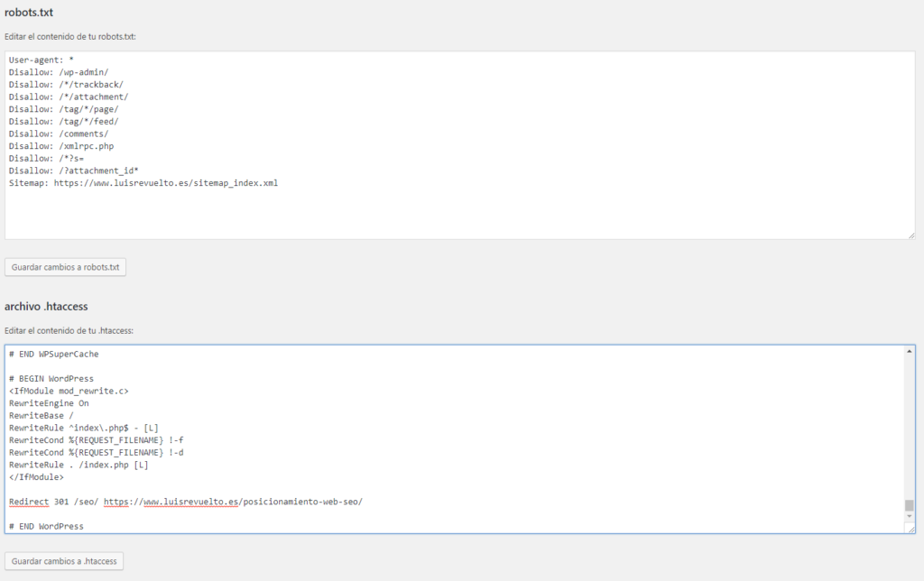
Task: Place cursor on 'Disallow: /*/trackback/' line
Action: click(x=66, y=85)
